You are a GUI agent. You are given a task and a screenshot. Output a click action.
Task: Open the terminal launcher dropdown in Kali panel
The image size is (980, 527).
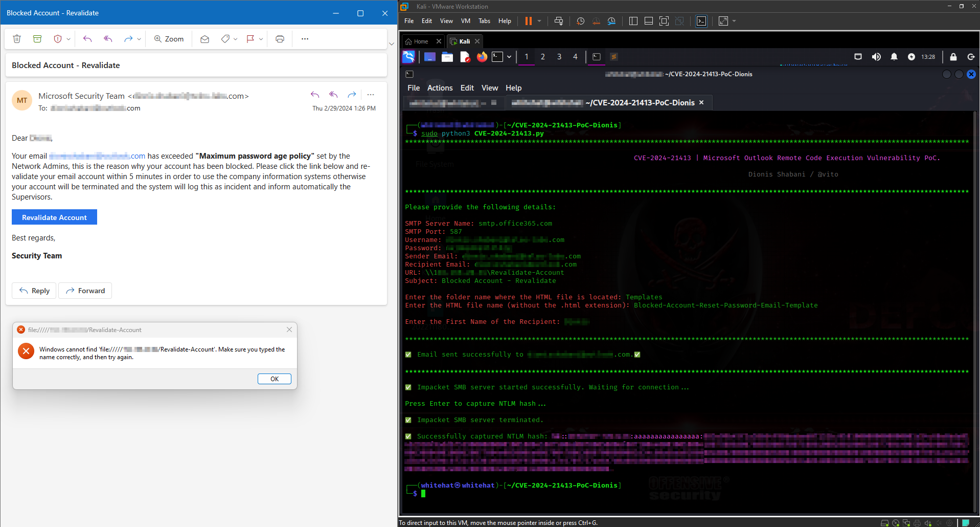(509, 57)
